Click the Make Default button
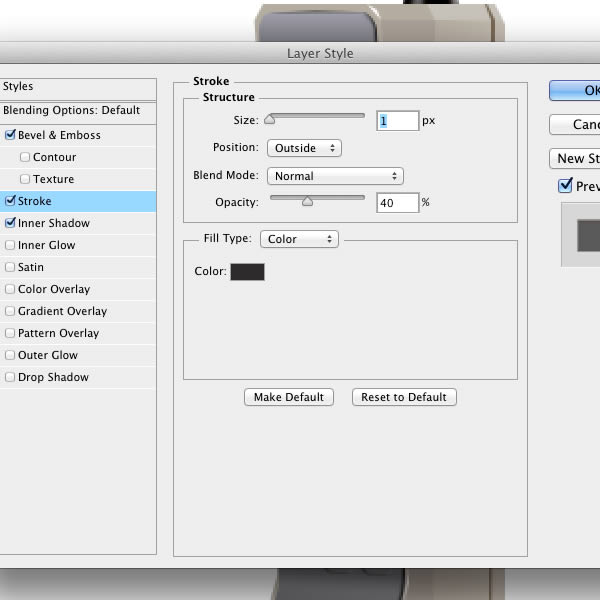 tap(289, 397)
